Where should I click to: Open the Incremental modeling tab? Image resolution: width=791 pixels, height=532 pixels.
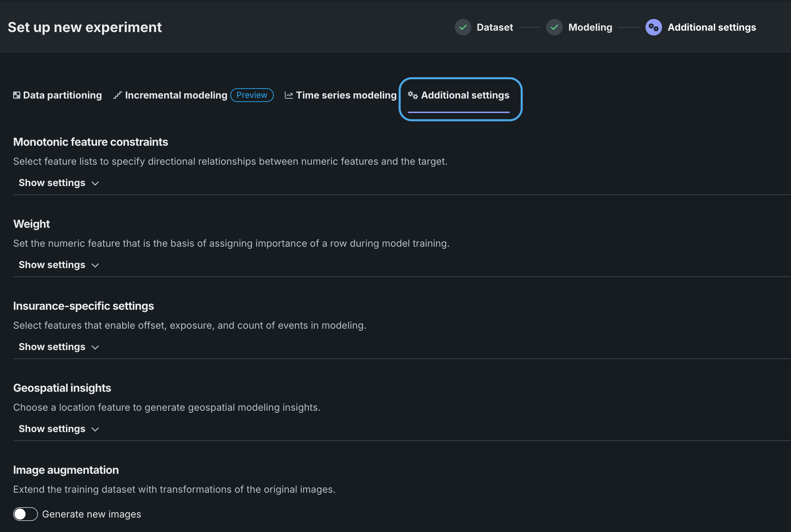(x=176, y=95)
